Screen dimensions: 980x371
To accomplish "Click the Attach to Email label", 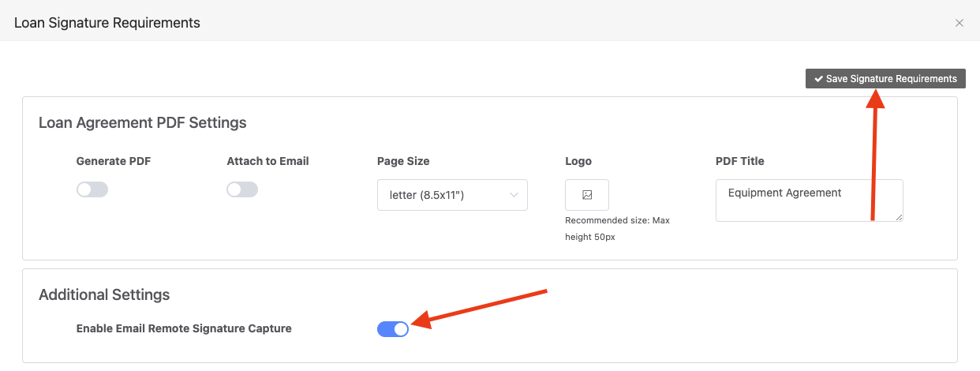I will [268, 161].
